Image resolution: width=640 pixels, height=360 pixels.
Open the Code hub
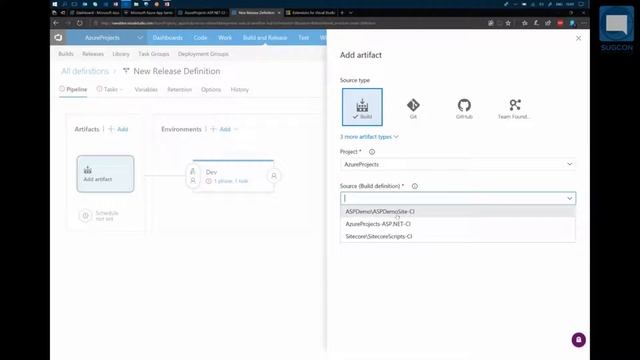click(x=200, y=38)
